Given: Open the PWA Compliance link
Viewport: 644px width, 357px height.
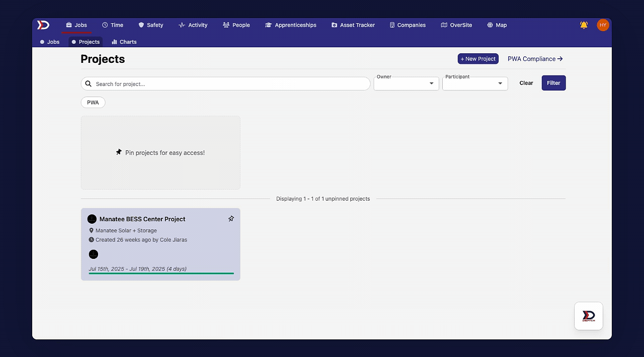Looking at the screenshot, I should (x=535, y=59).
